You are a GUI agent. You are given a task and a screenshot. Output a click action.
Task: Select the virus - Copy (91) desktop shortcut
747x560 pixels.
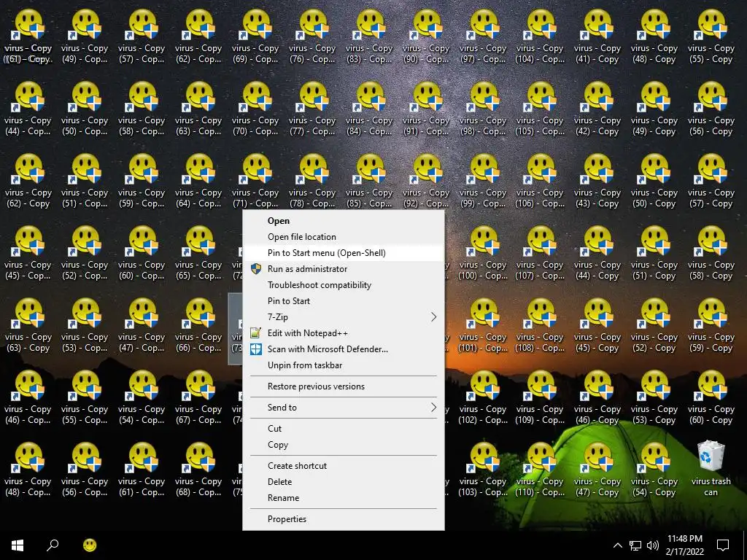coord(426,109)
